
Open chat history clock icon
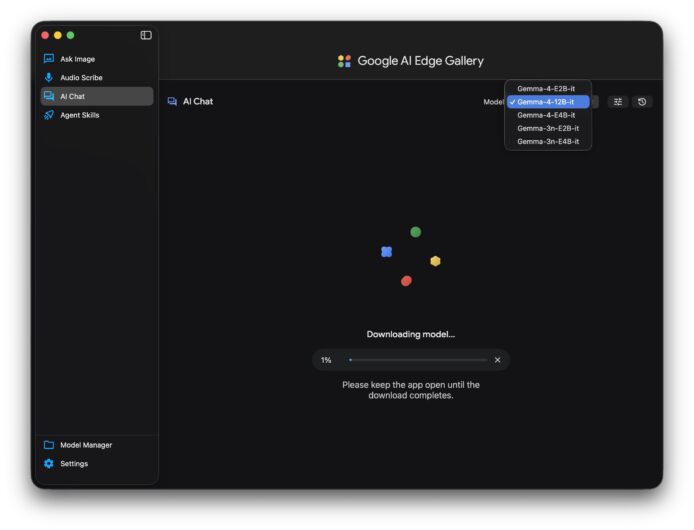642,102
